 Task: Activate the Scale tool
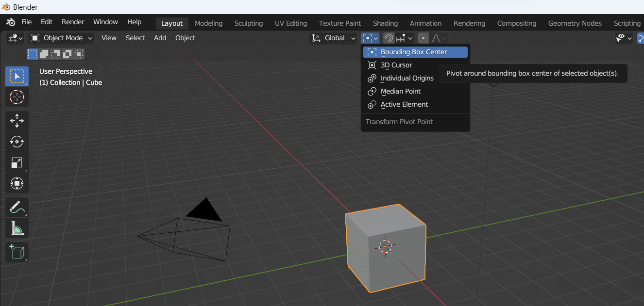[x=17, y=162]
